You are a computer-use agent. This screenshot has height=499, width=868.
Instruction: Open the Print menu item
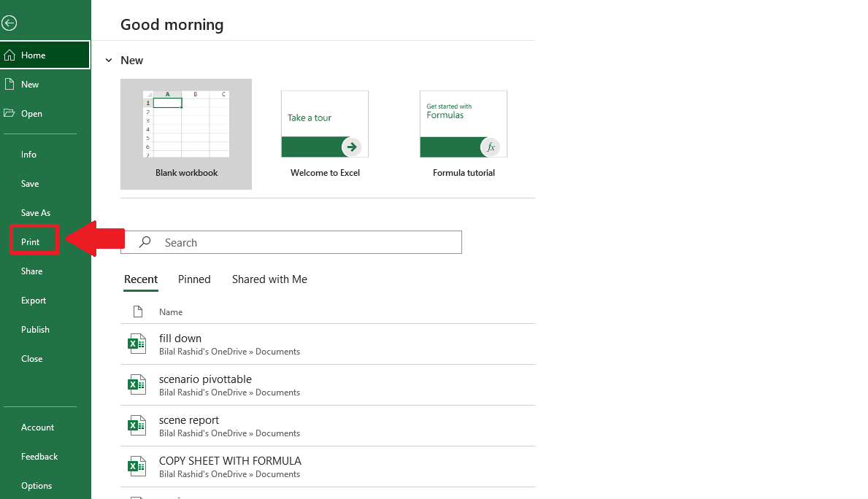(x=31, y=242)
